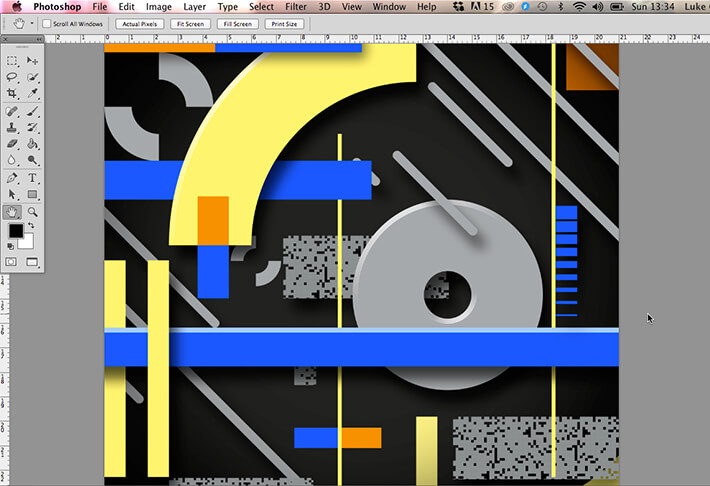Image resolution: width=710 pixels, height=486 pixels.
Task: Open the volume control
Action: 597,6
